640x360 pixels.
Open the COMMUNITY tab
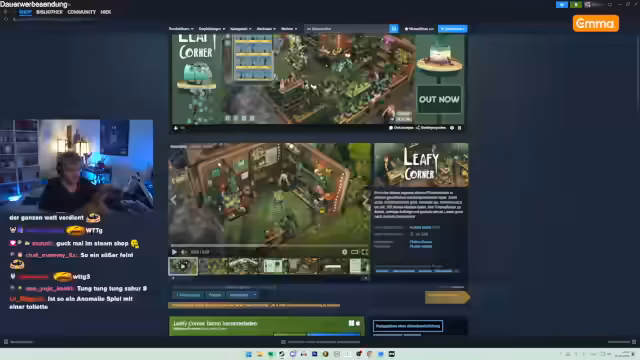pyautogui.click(x=82, y=12)
